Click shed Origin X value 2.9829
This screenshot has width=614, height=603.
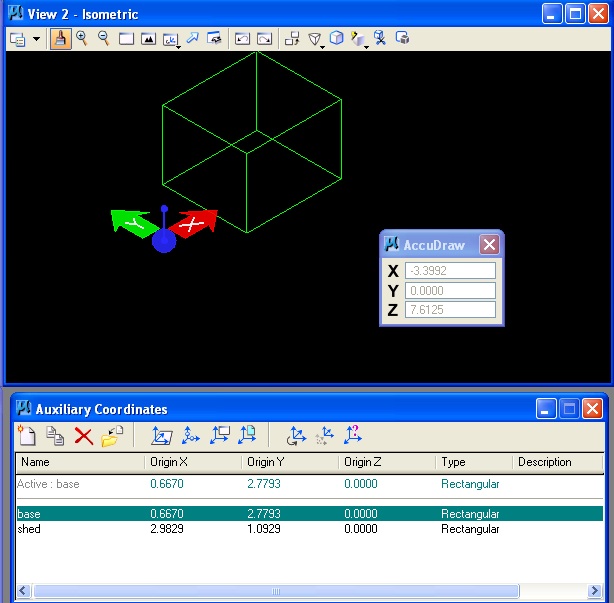tap(167, 529)
